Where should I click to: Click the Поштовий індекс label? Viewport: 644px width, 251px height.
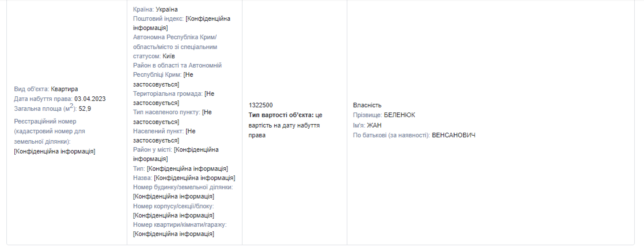(x=158, y=19)
